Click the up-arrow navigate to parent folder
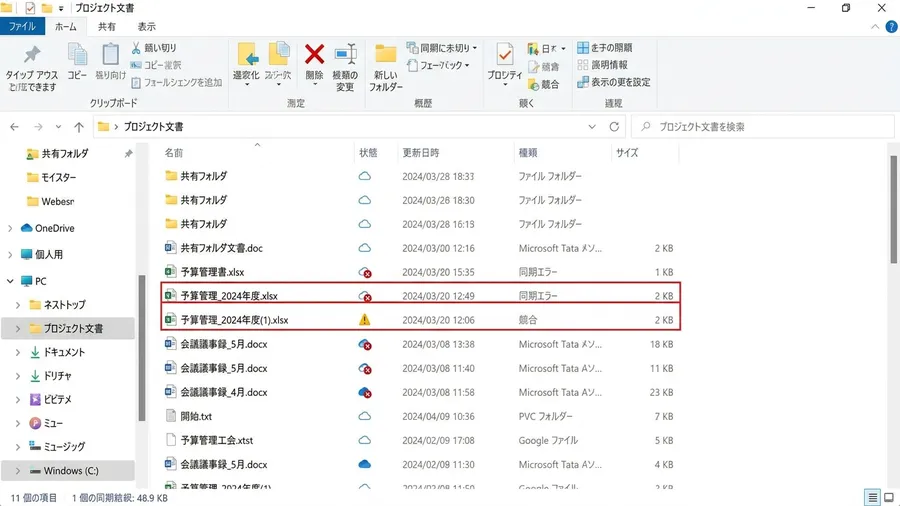900x506 pixels. pyautogui.click(x=79, y=127)
